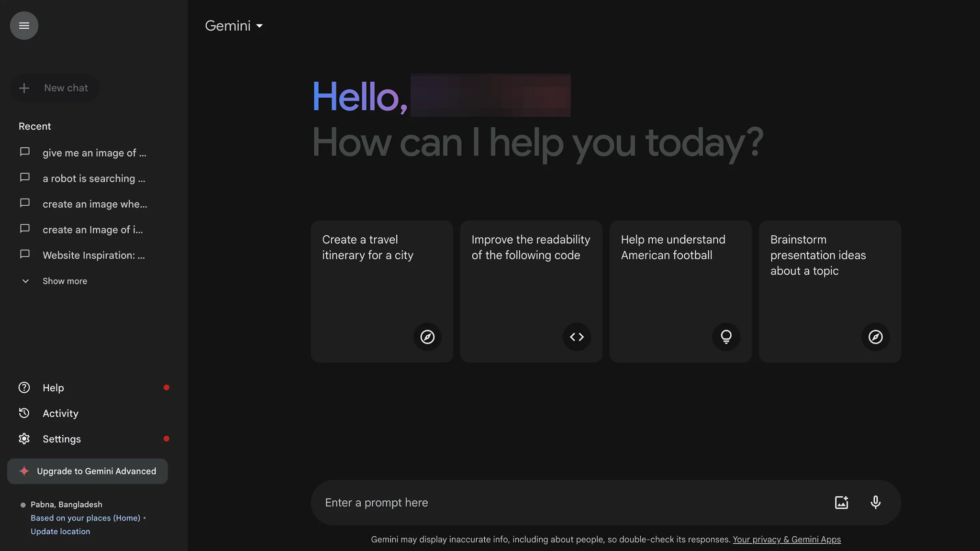Click the upload image icon
Image resolution: width=980 pixels, height=551 pixels.
[x=841, y=502]
